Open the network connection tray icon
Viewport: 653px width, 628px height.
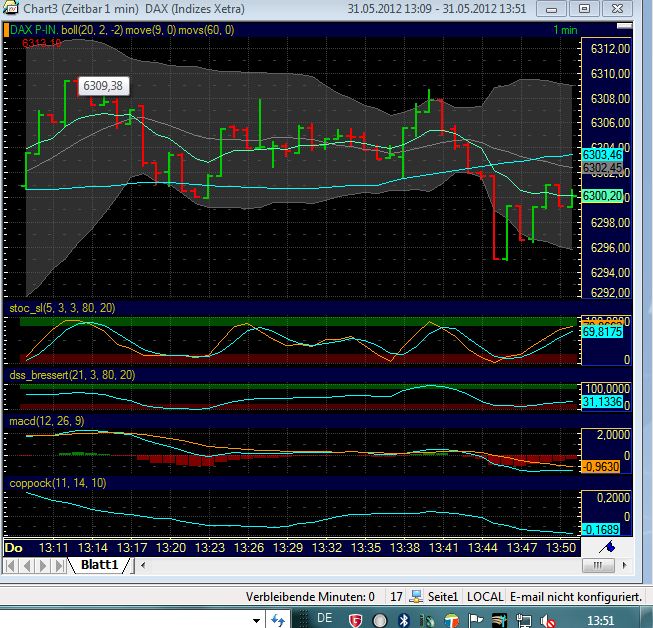click(524, 621)
